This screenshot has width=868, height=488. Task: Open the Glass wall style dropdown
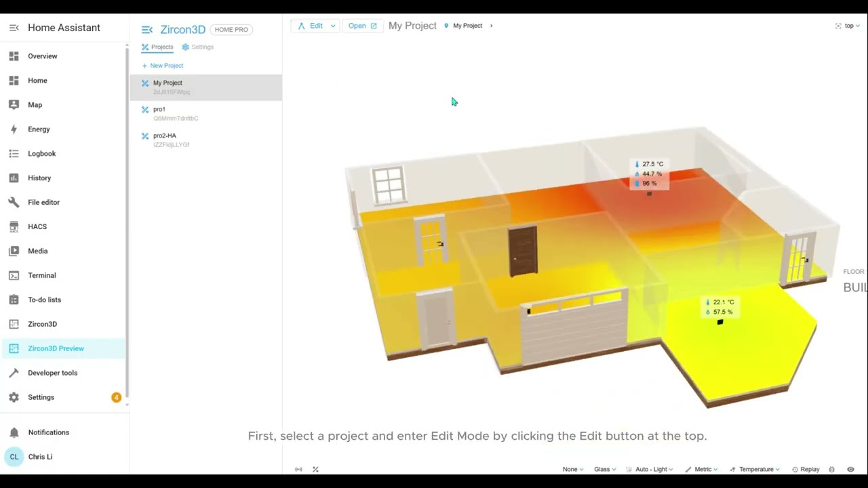click(605, 469)
